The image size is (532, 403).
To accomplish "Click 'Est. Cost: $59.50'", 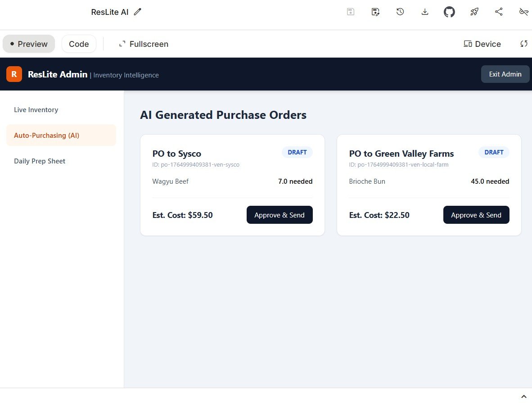I will pos(183,215).
